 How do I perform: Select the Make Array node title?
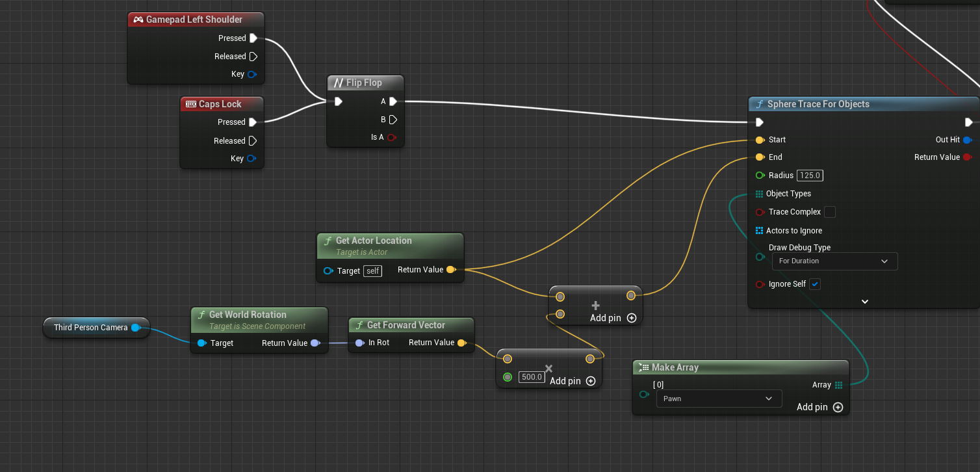pos(675,367)
